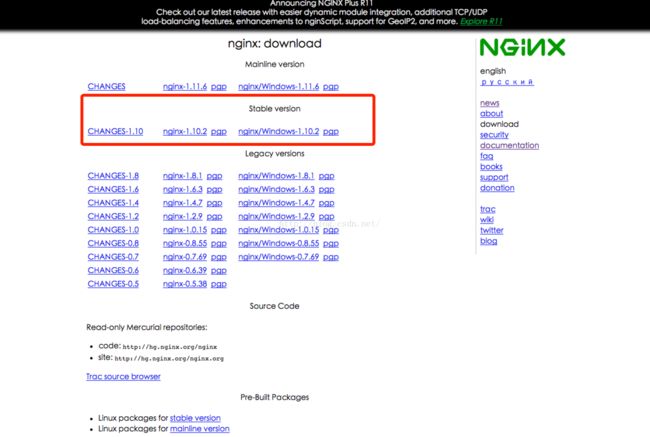The width and height of the screenshot is (650, 437).
Task: Go to the news page
Action: [490, 103]
